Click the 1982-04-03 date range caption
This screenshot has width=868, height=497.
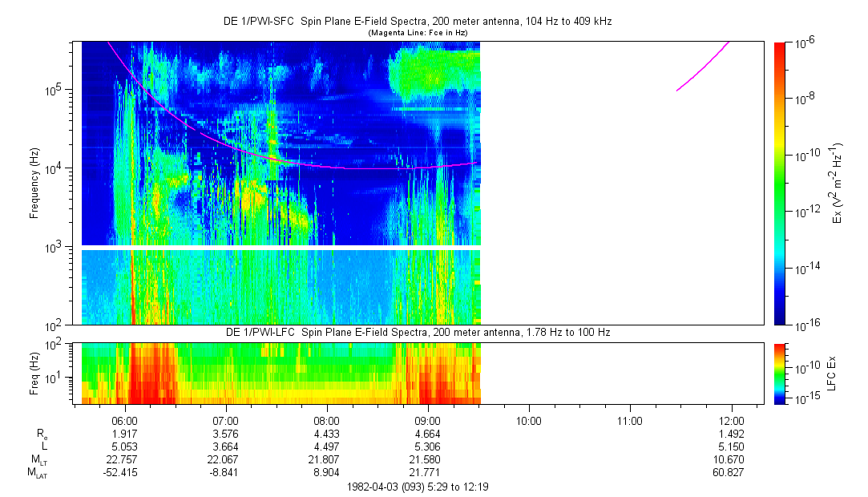click(x=417, y=487)
